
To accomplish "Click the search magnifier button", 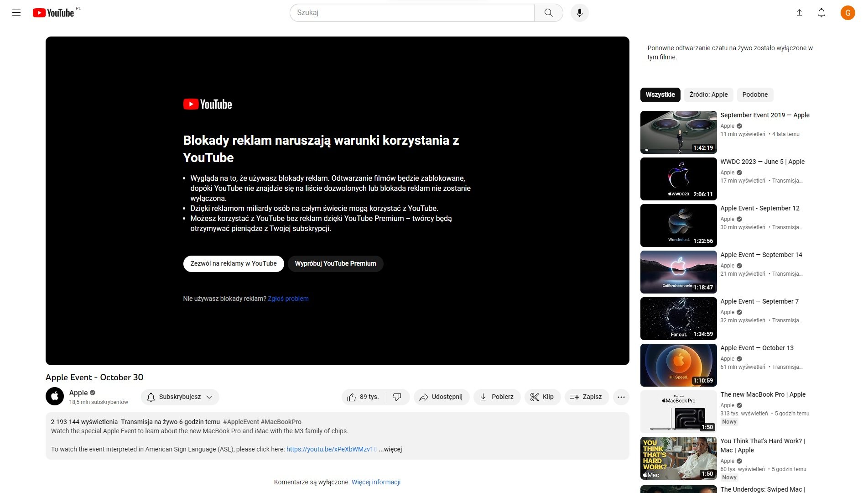I will 548,13.
